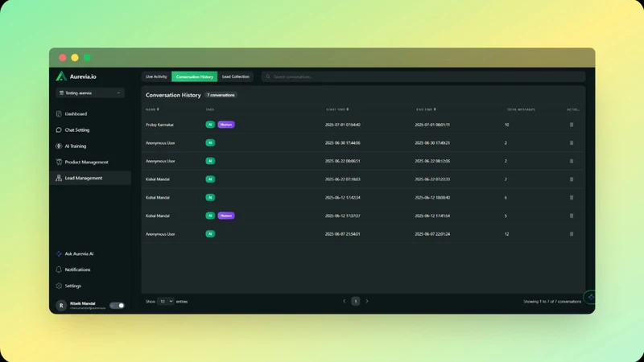The height and width of the screenshot is (362, 644).
Task: Click start time 2025-06-12 17:42:34
Action: click(343, 197)
